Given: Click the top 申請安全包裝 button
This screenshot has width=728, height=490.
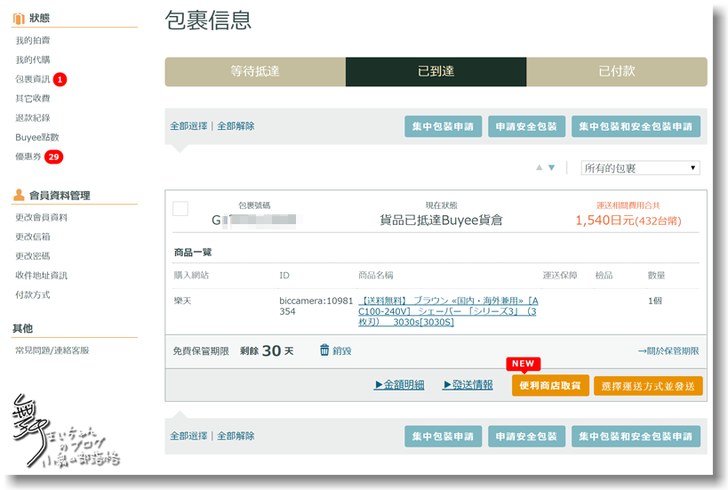Looking at the screenshot, I should tap(527, 127).
